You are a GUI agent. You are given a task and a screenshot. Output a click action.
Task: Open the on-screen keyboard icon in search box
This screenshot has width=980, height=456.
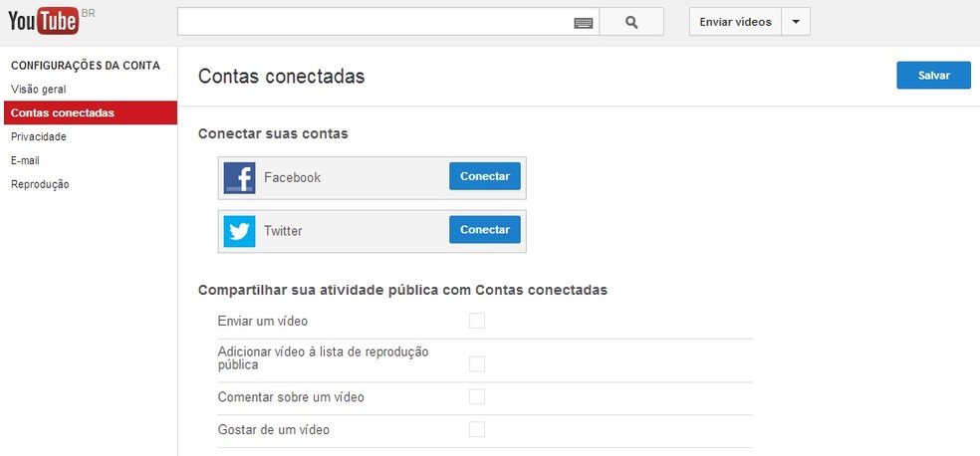(x=584, y=23)
